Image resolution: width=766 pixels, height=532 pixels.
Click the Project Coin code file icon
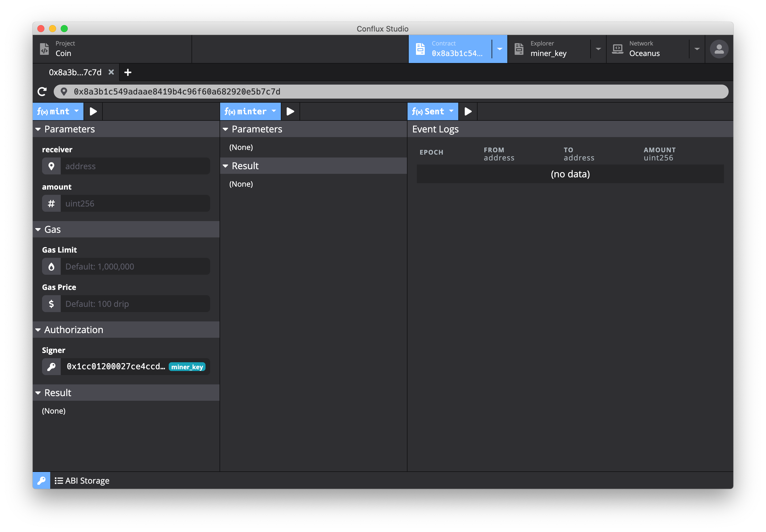[x=44, y=49]
